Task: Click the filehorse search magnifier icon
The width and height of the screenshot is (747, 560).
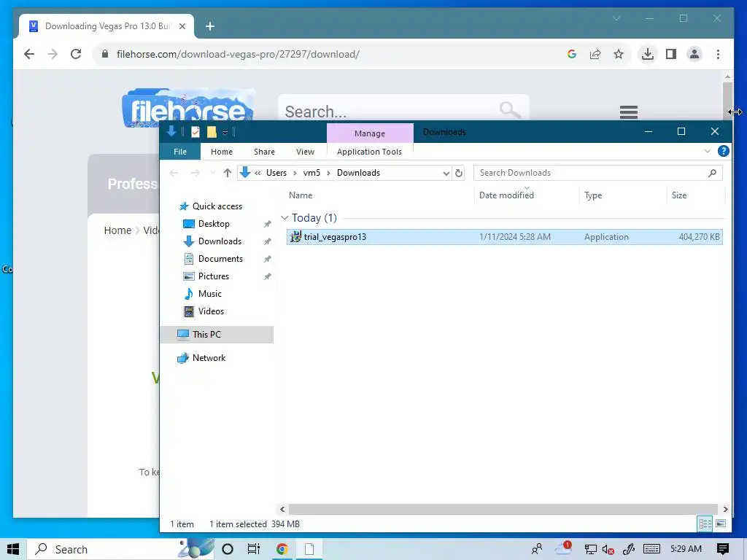Action: 510,109
